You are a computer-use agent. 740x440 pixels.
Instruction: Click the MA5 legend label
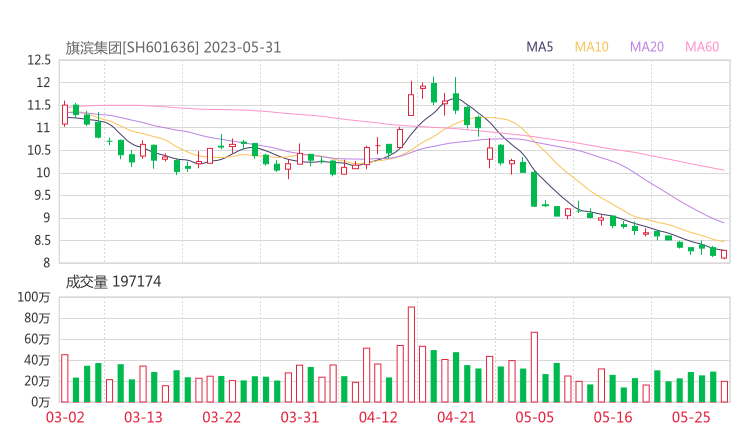pyautogui.click(x=539, y=47)
